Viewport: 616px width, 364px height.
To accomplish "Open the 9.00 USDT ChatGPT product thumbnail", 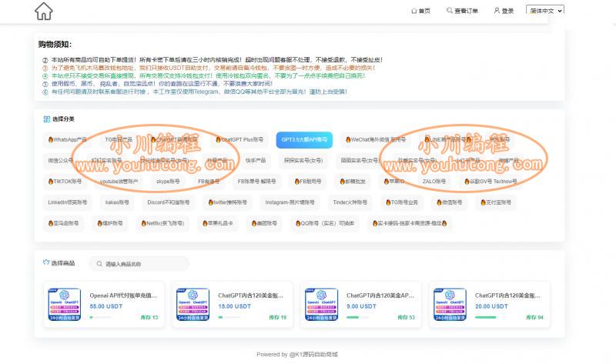I will pos(321,304).
